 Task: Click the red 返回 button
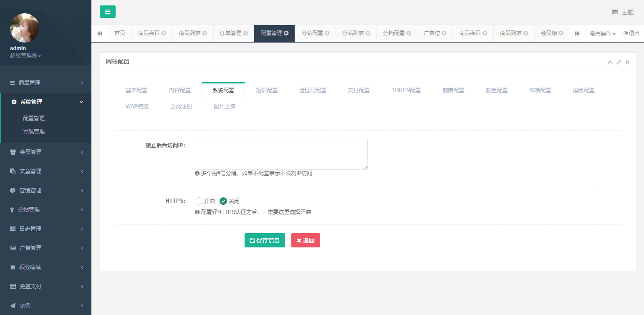point(306,240)
